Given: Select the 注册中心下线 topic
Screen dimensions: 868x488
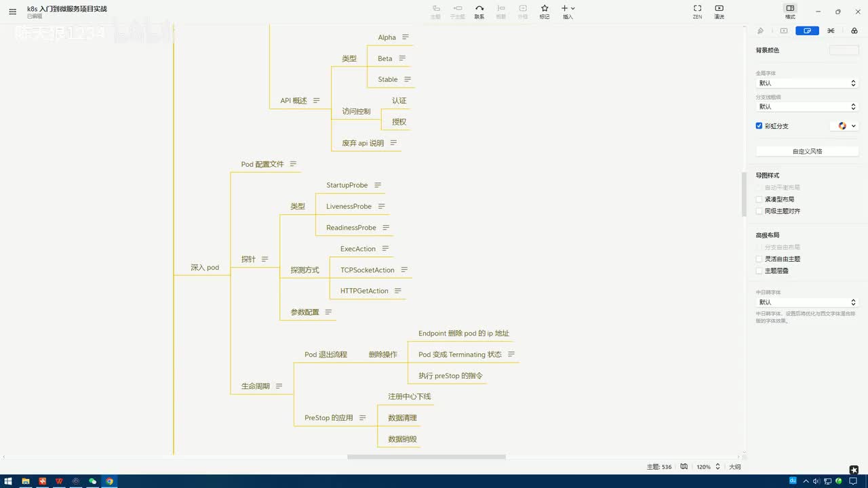Looking at the screenshot, I should click(409, 396).
